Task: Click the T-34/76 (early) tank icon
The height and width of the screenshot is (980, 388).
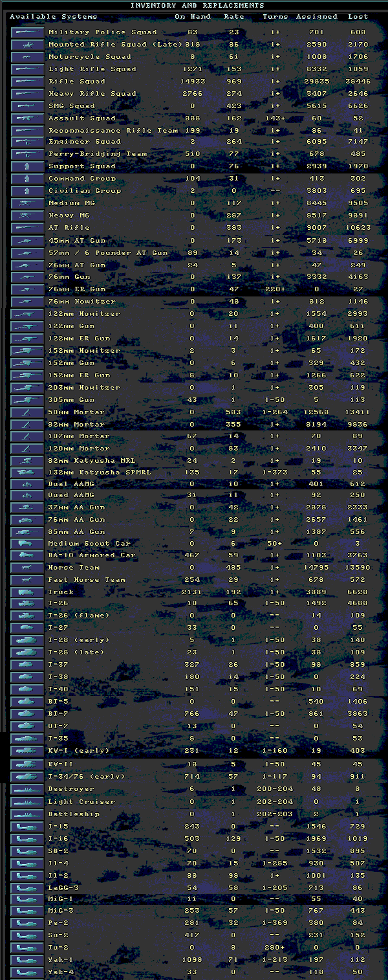Action: pyautogui.click(x=28, y=777)
